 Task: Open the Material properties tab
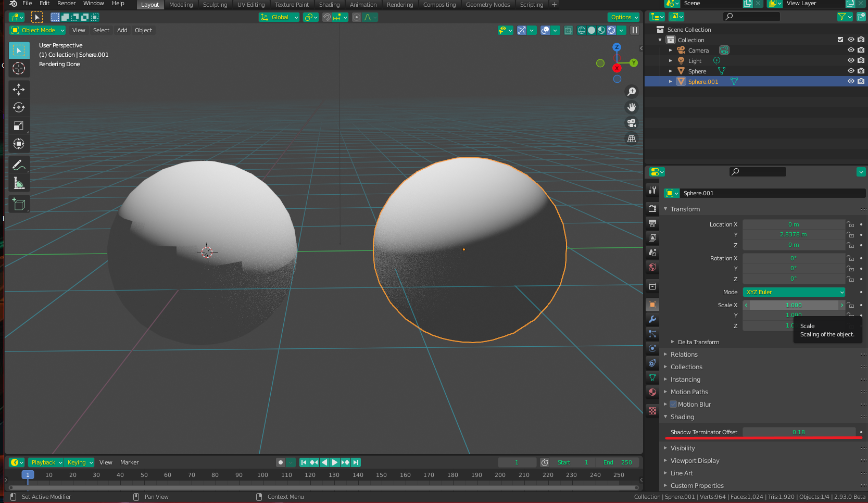click(652, 392)
